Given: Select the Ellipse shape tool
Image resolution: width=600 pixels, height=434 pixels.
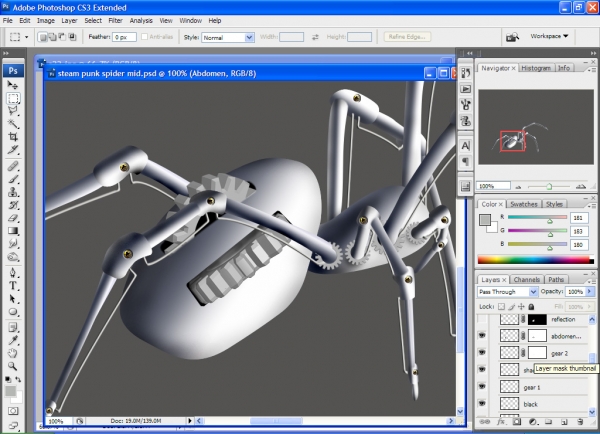Looking at the screenshot, I should (x=13, y=312).
